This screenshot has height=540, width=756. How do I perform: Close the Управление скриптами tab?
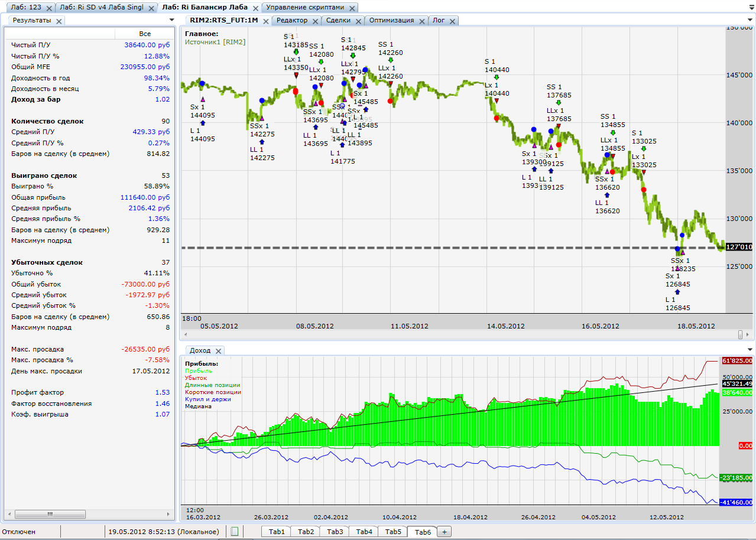point(352,8)
